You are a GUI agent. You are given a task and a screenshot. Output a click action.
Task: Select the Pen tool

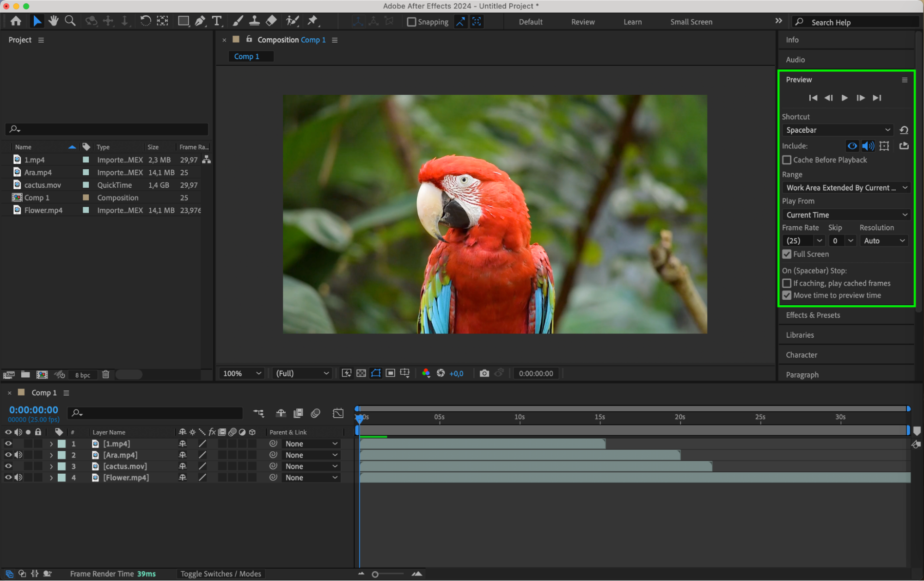click(200, 21)
